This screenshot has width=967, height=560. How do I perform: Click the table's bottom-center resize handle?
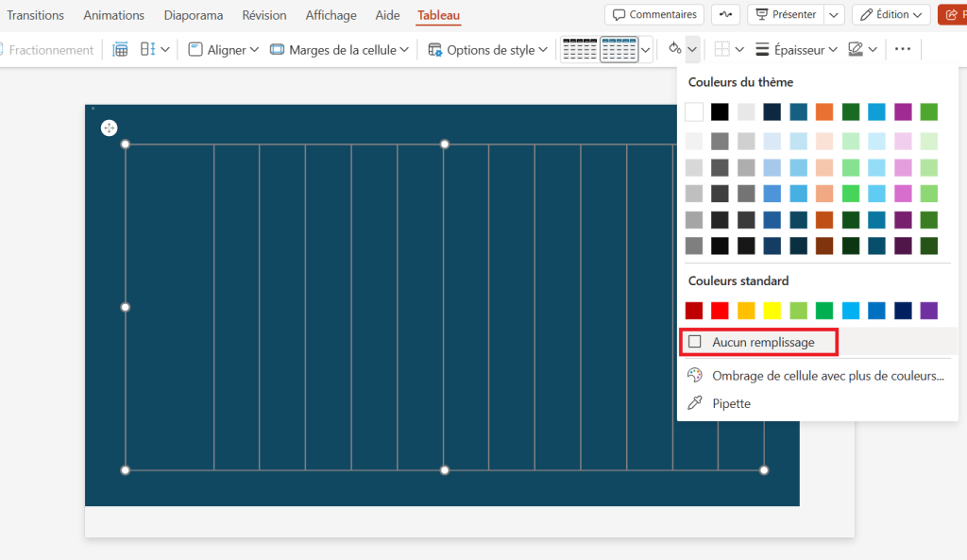(445, 470)
